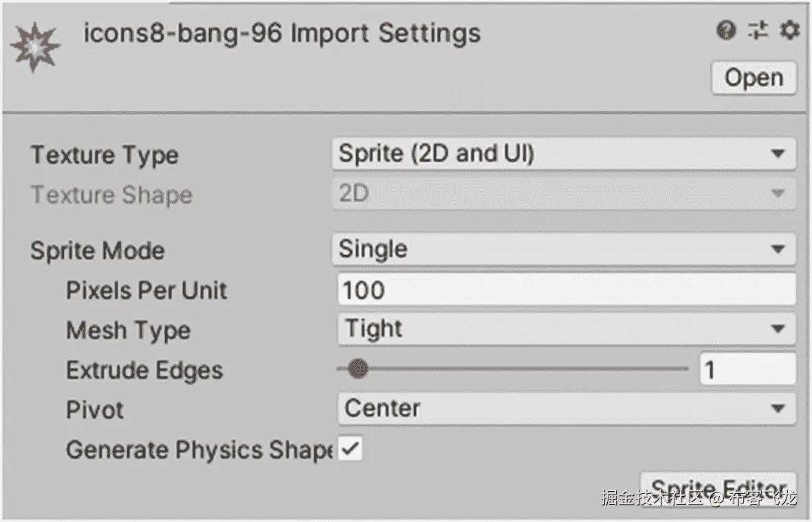The image size is (812, 522).
Task: Click the Extrude Edges slider handle
Action: [357, 369]
